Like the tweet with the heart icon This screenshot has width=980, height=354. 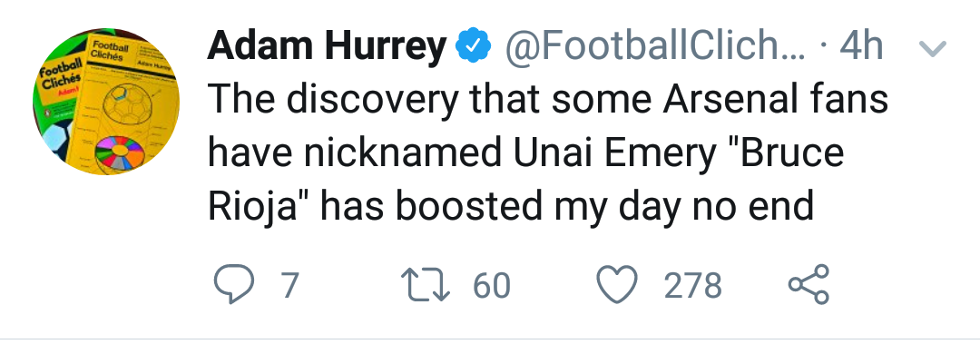click(617, 285)
